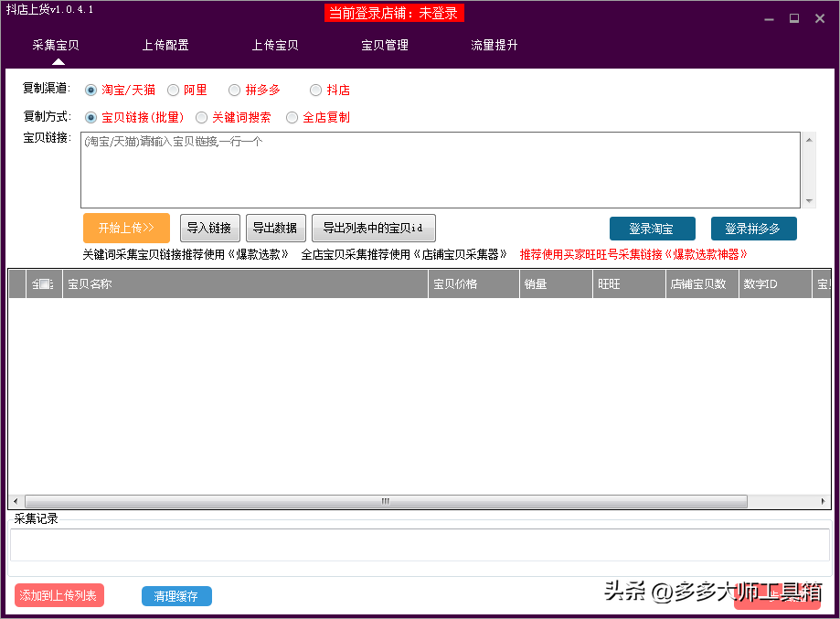Viewport: 840px width, 619px height.
Task: Open the 宝贝管理 tab
Action: tap(385, 44)
